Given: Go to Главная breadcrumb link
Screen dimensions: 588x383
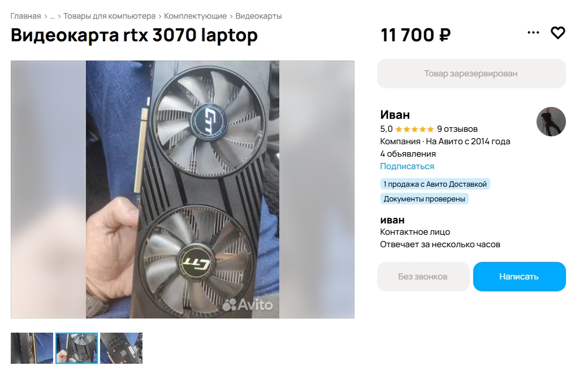Looking at the screenshot, I should pyautogui.click(x=25, y=16).
